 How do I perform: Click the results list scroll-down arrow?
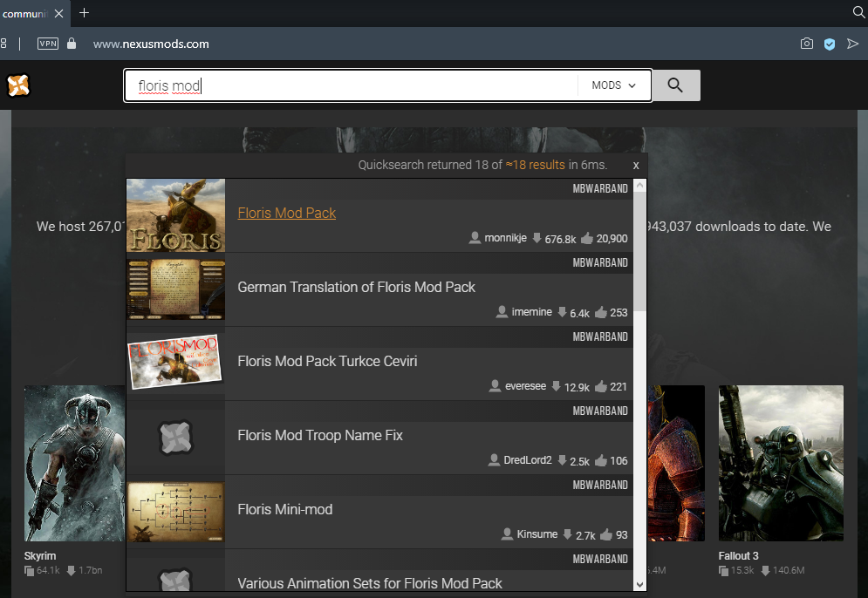(x=640, y=584)
